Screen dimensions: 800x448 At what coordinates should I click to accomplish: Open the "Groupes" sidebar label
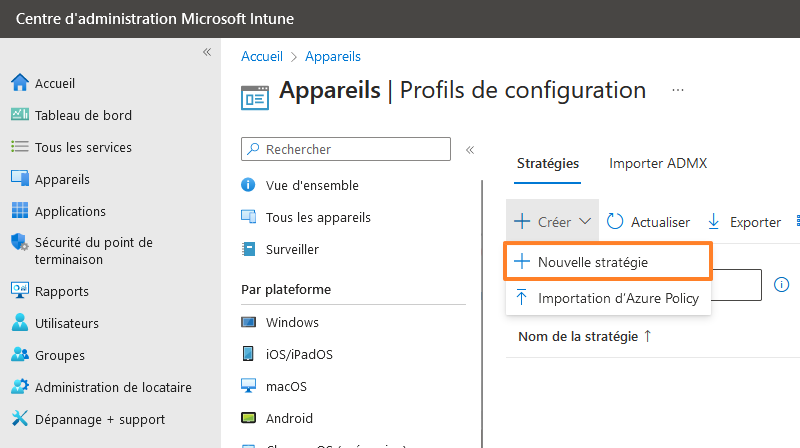point(60,356)
